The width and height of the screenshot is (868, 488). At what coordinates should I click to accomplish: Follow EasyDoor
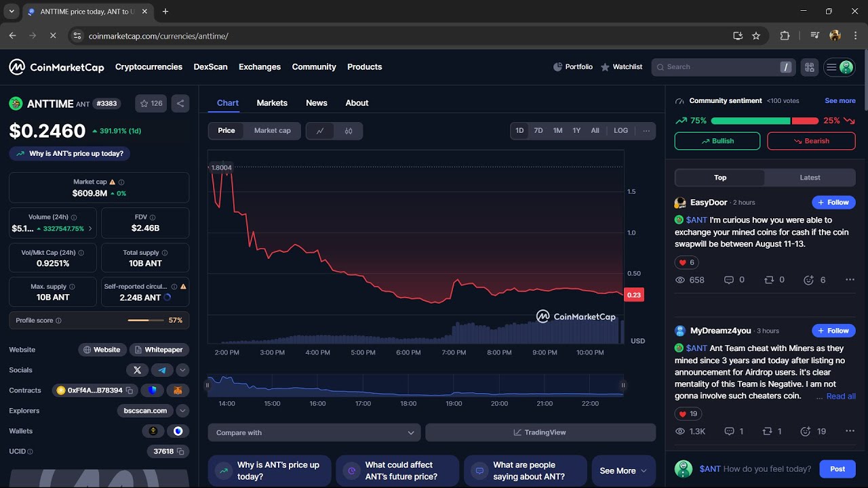833,203
